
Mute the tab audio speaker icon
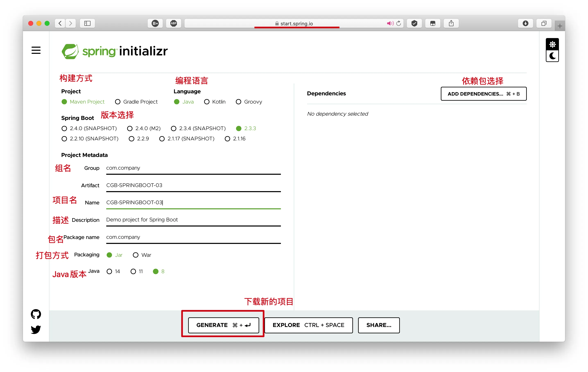(390, 24)
